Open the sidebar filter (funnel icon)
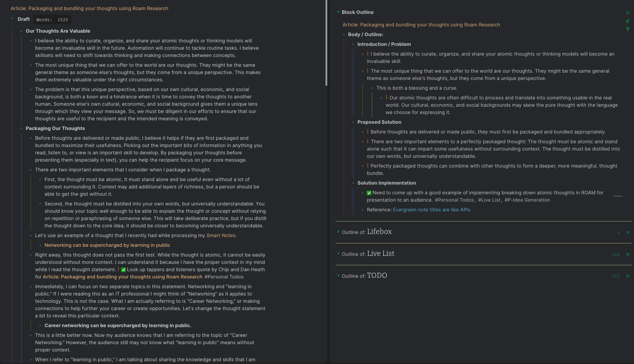634x364 pixels. point(628,29)
